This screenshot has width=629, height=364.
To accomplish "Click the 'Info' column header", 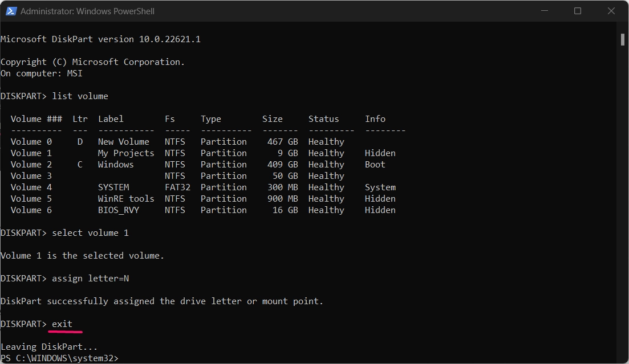I will pos(375,119).
